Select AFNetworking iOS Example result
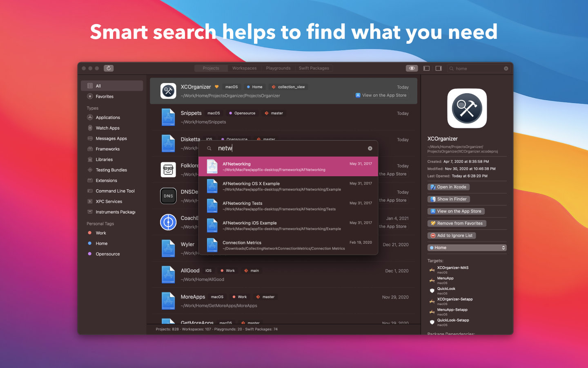Viewport: 588px width, 368px height. [288, 225]
